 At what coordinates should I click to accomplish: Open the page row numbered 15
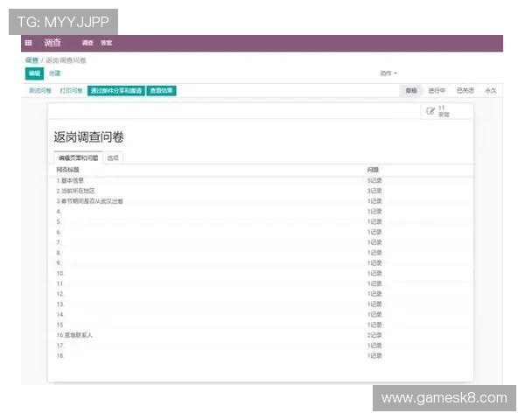[261, 325]
